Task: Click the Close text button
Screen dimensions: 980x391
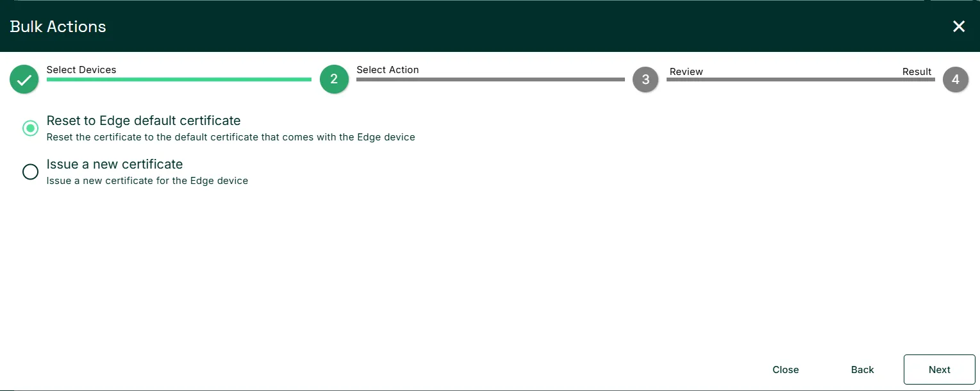Action: (x=786, y=370)
